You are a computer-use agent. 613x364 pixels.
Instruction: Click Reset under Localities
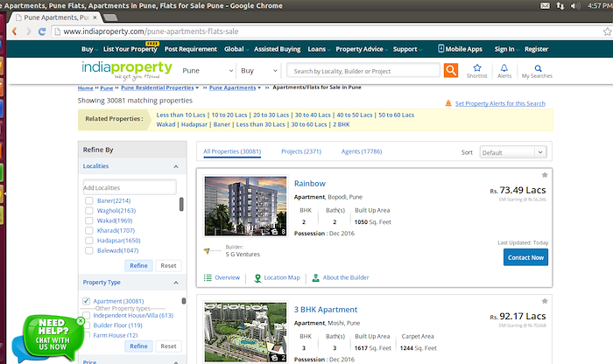(x=168, y=266)
